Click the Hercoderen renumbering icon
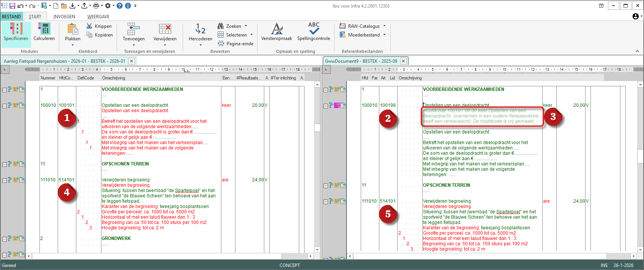644x270 pixels. pyautogui.click(x=200, y=30)
